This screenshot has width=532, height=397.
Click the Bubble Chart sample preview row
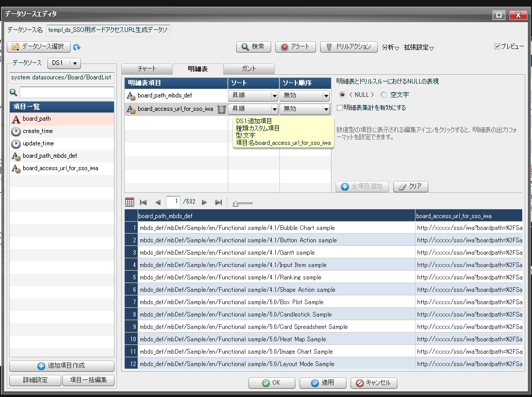pyautogui.click(x=323, y=228)
